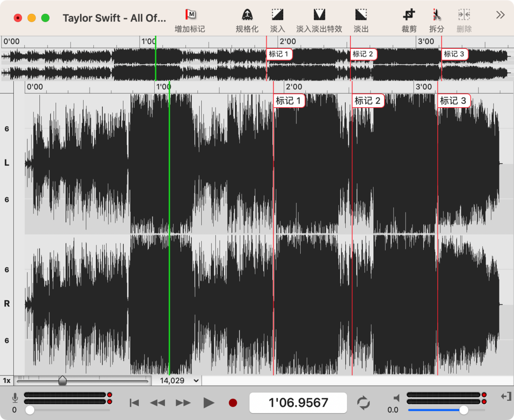514x420 pixels.
Task: Select marker 标记 3 in the overview strip
Action: [x=454, y=54]
